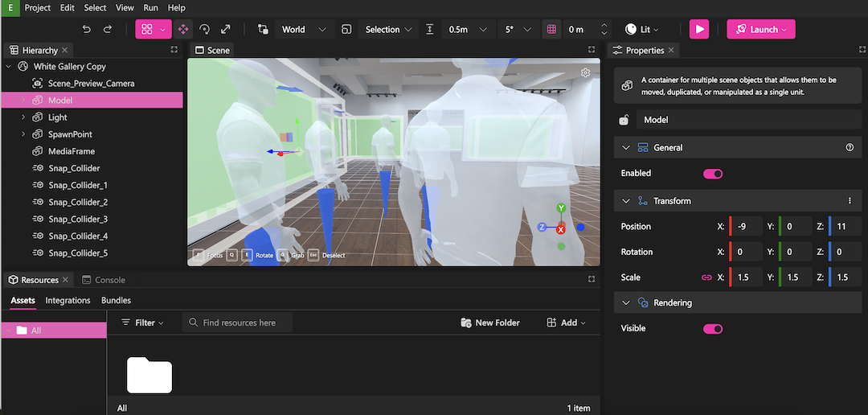Click the lock icon beside Model name
Image resolution: width=868 pixels, height=415 pixels.
[624, 120]
